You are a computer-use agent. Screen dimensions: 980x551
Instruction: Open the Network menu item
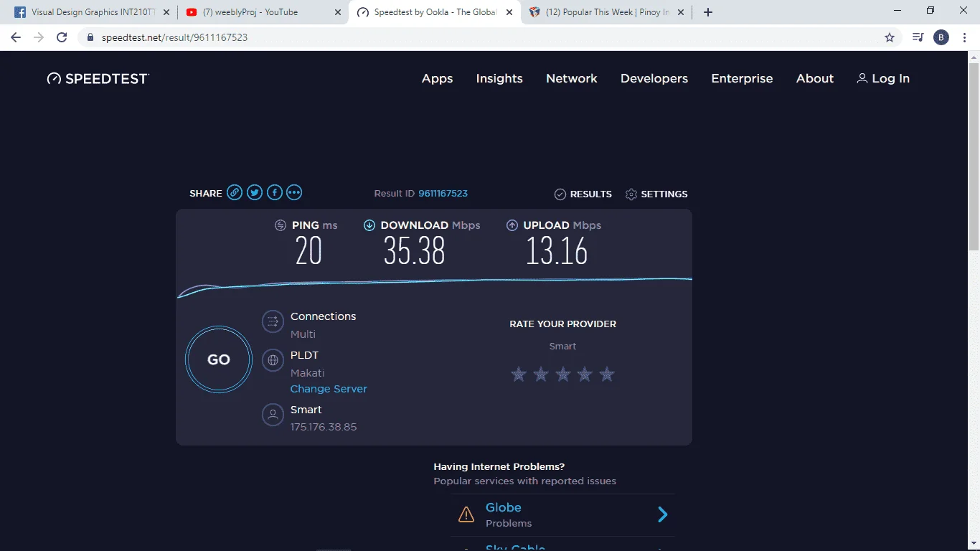click(x=572, y=79)
